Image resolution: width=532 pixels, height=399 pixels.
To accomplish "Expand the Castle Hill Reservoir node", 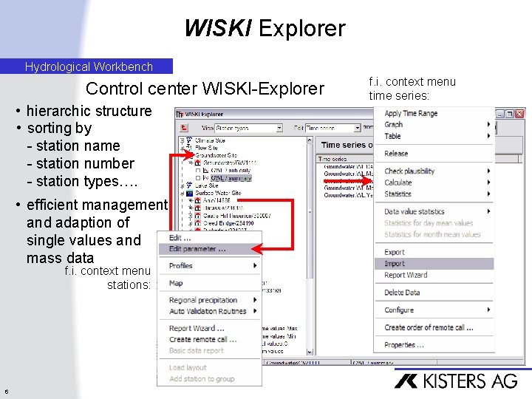I will point(191,216).
